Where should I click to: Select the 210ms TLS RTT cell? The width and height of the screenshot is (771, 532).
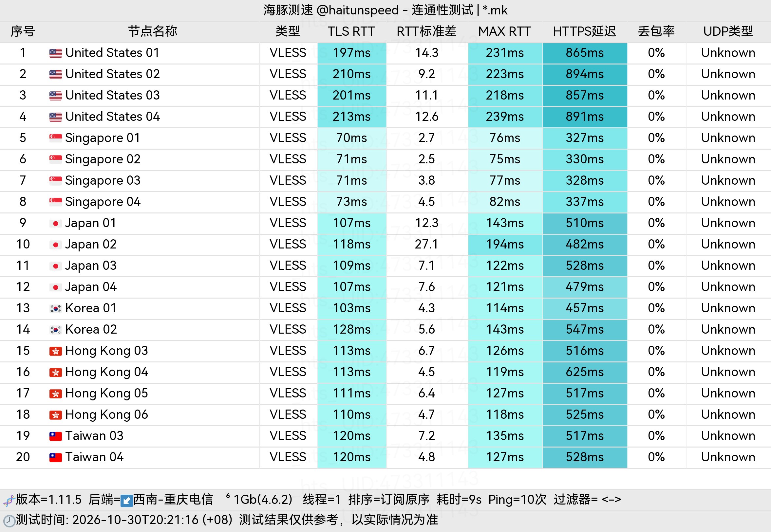point(351,74)
